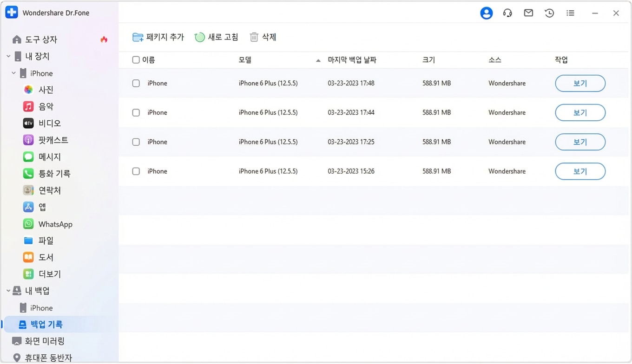
Task: Open the 사진 (Photos) sidebar icon
Action: [x=28, y=90]
